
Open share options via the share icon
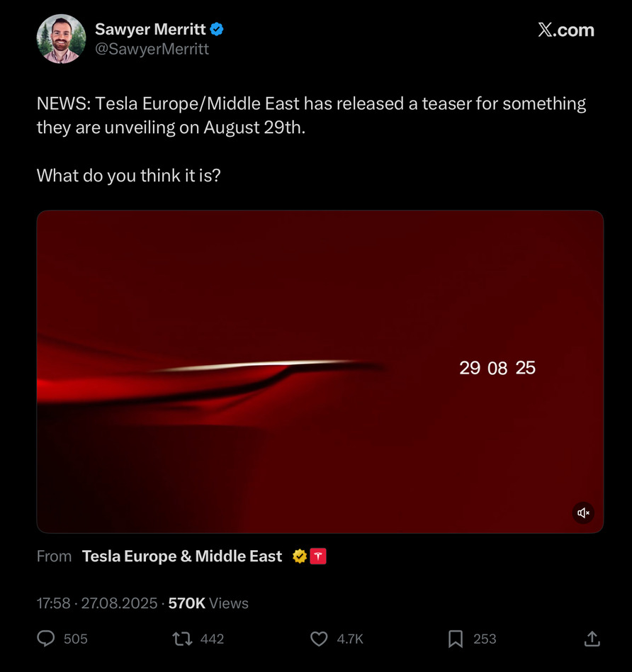point(592,639)
